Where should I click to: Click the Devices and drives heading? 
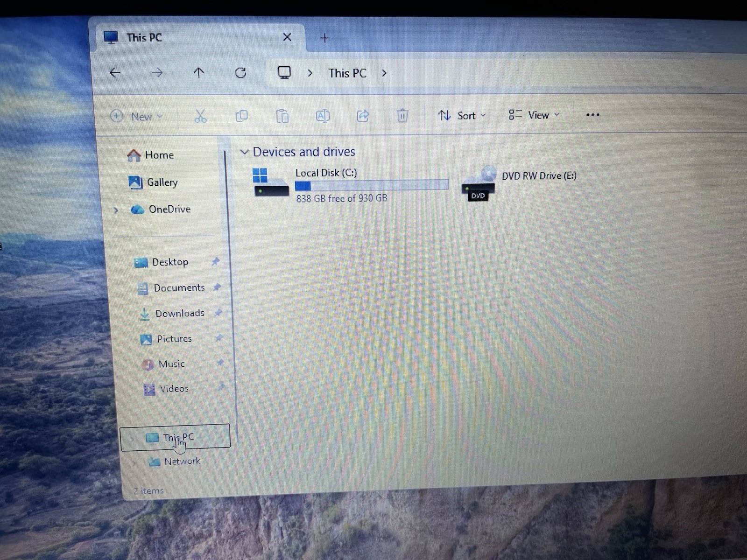coord(304,152)
